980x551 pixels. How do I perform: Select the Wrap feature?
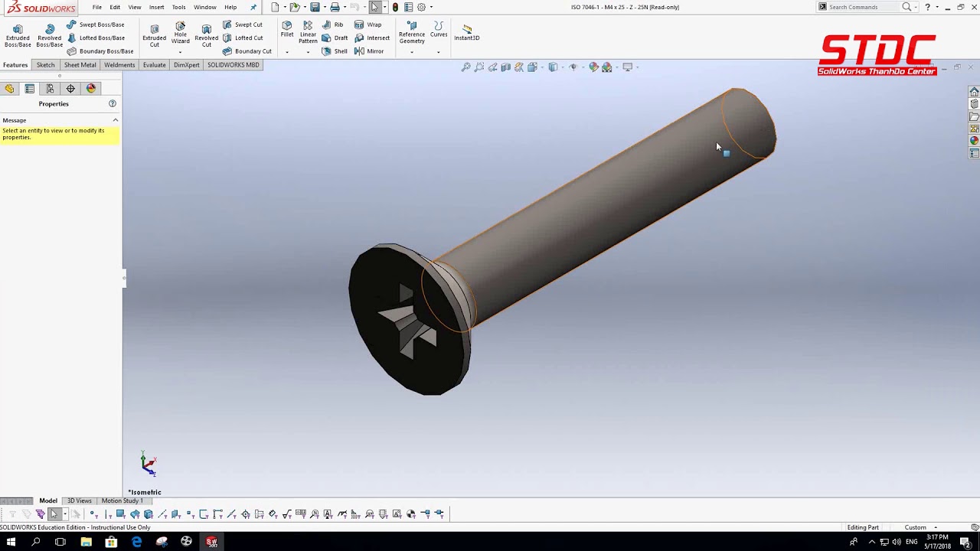coord(367,24)
